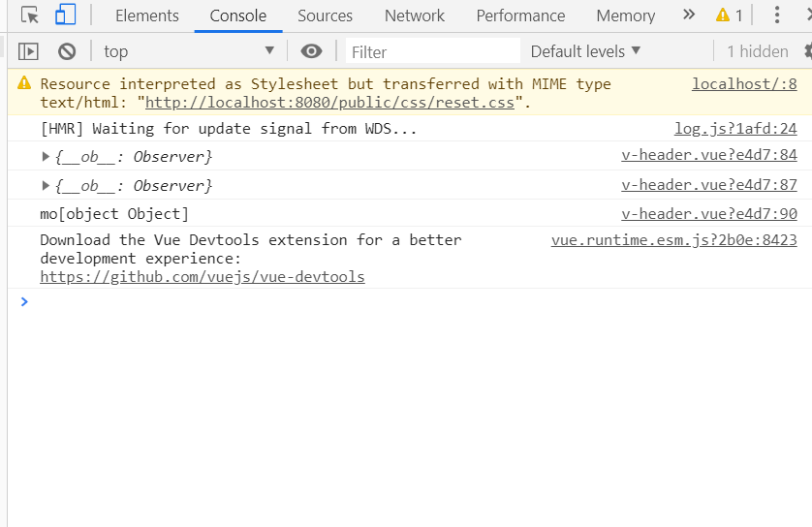Open the Sources tab
812x527 pixels.
[x=325, y=15]
